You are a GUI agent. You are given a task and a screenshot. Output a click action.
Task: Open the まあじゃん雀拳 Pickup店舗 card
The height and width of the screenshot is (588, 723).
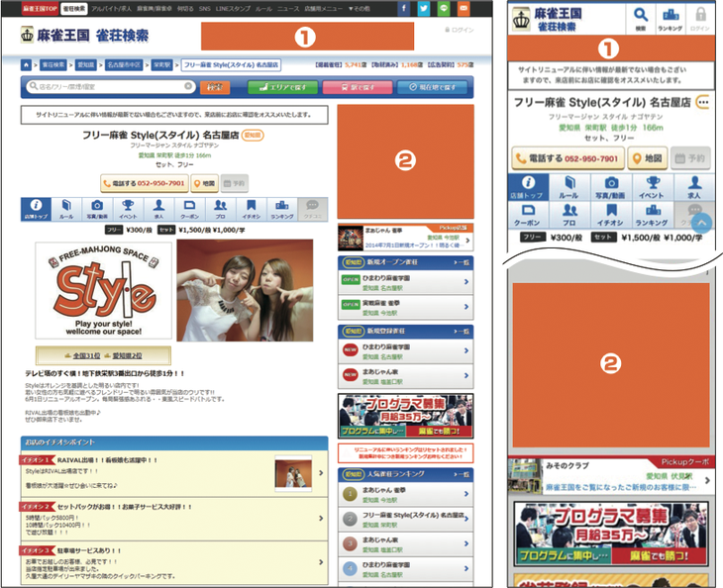pyautogui.click(x=406, y=238)
